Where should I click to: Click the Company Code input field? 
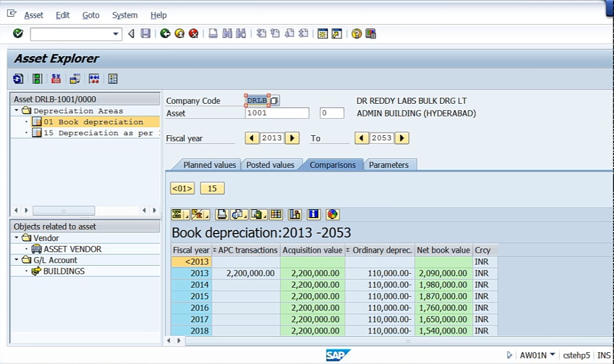[x=257, y=100]
